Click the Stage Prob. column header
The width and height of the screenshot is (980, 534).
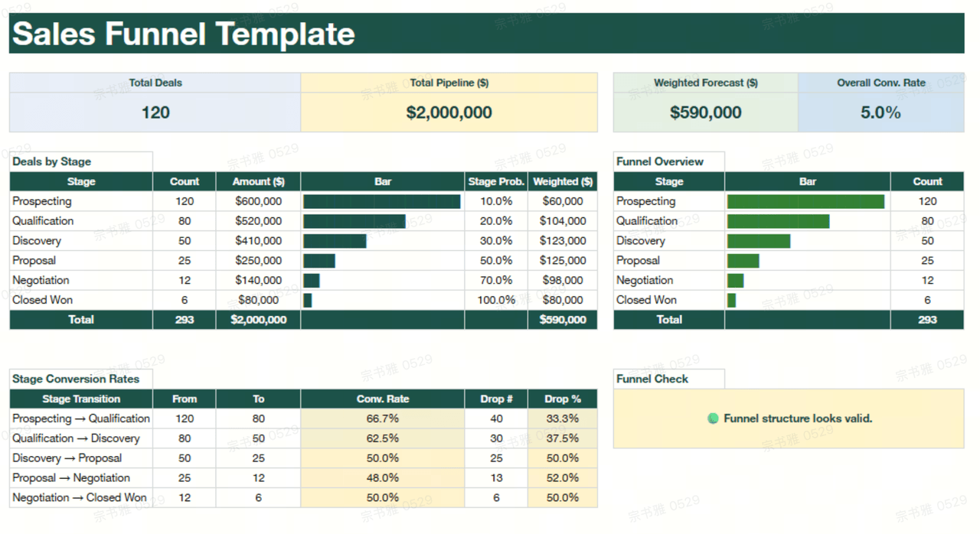click(x=496, y=181)
